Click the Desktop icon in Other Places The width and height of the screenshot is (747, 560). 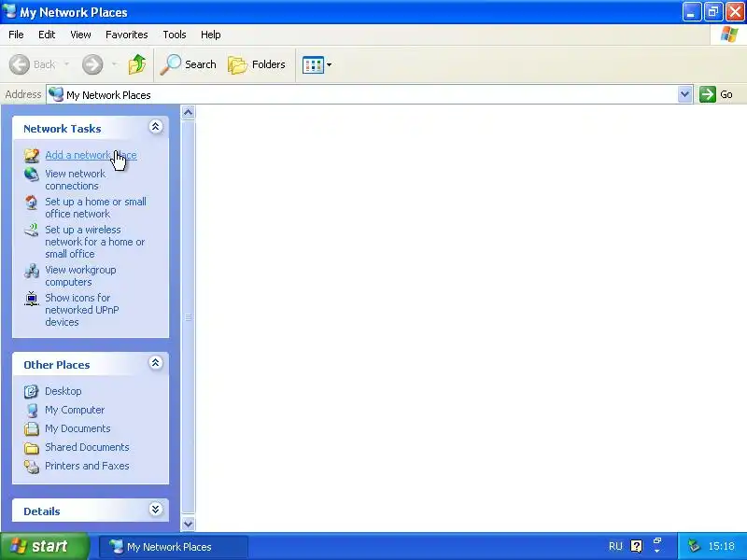(x=32, y=391)
